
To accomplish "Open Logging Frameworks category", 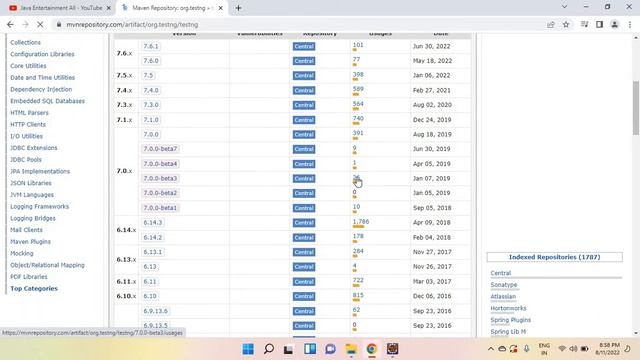I will pos(39,207).
